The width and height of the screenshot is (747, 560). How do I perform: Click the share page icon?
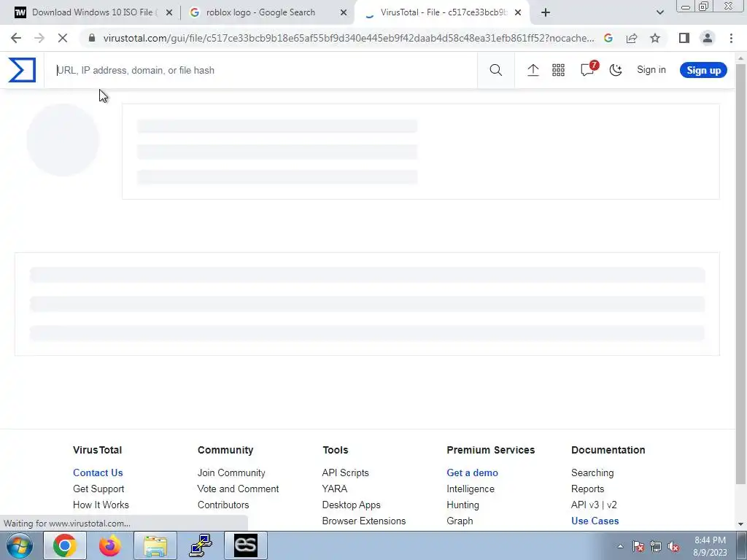[632, 38]
